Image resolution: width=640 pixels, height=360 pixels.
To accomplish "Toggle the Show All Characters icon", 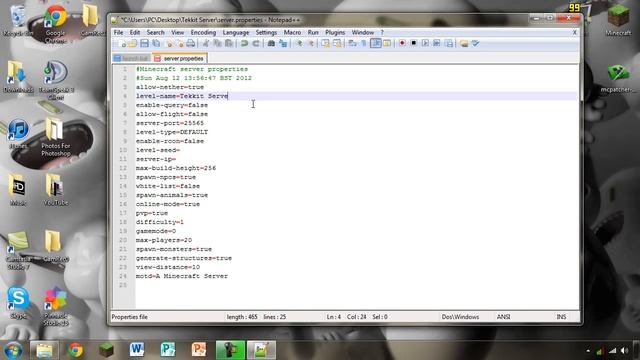I will click(364, 43).
